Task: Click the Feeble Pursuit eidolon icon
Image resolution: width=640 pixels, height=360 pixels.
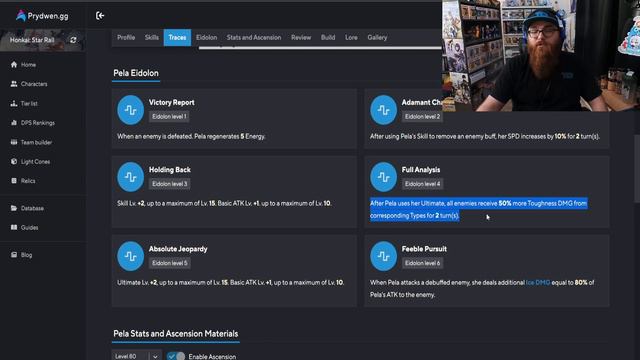Action: (x=383, y=256)
